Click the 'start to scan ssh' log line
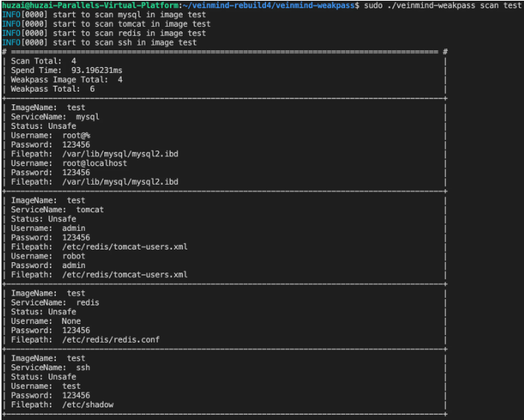Image resolution: width=524 pixels, height=420 pixels. 99,42
